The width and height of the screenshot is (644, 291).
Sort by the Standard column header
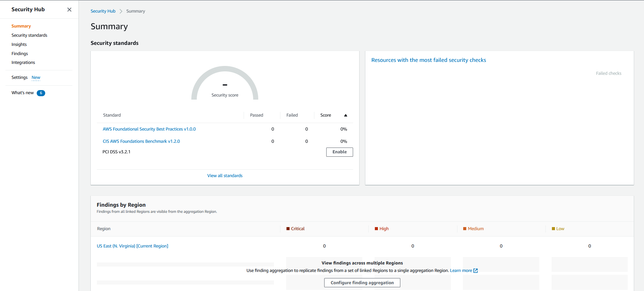tap(112, 115)
